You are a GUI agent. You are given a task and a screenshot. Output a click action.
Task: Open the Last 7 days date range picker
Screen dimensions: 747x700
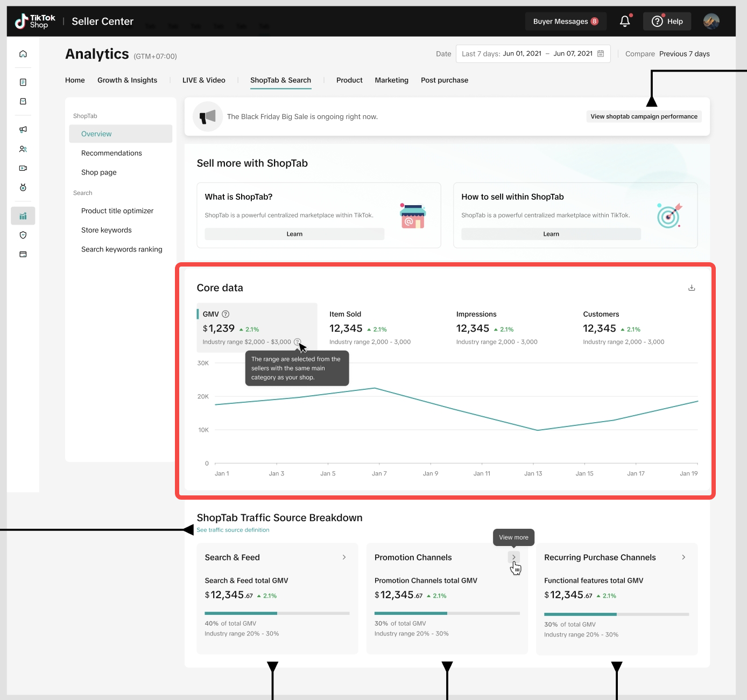point(533,54)
